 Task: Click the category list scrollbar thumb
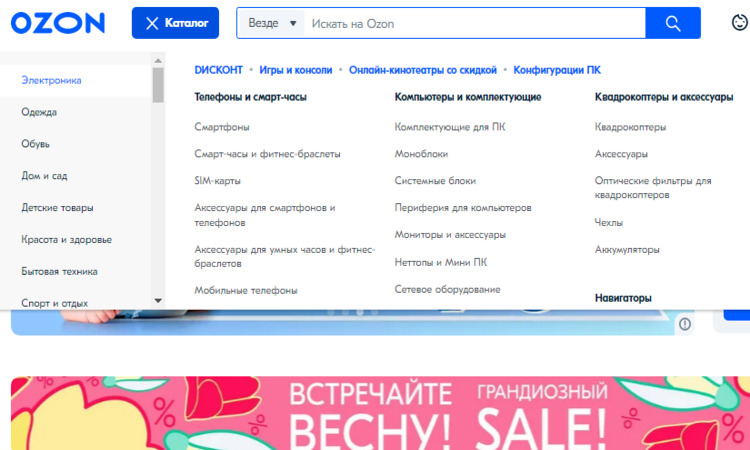pyautogui.click(x=158, y=85)
